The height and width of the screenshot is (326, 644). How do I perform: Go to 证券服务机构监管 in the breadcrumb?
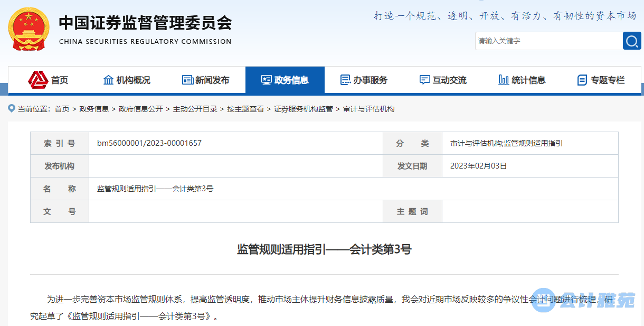[x=304, y=109]
